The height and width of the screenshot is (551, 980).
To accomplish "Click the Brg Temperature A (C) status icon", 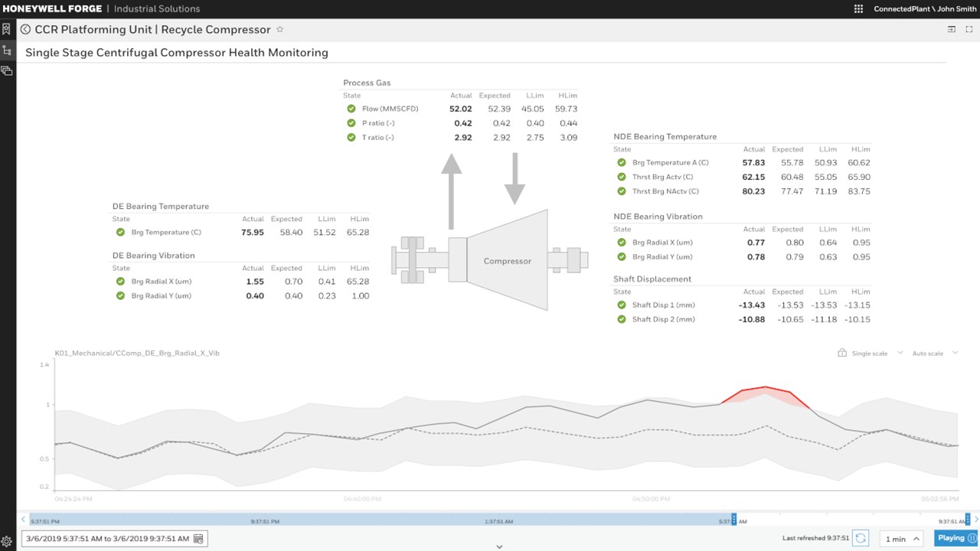I will click(x=621, y=162).
